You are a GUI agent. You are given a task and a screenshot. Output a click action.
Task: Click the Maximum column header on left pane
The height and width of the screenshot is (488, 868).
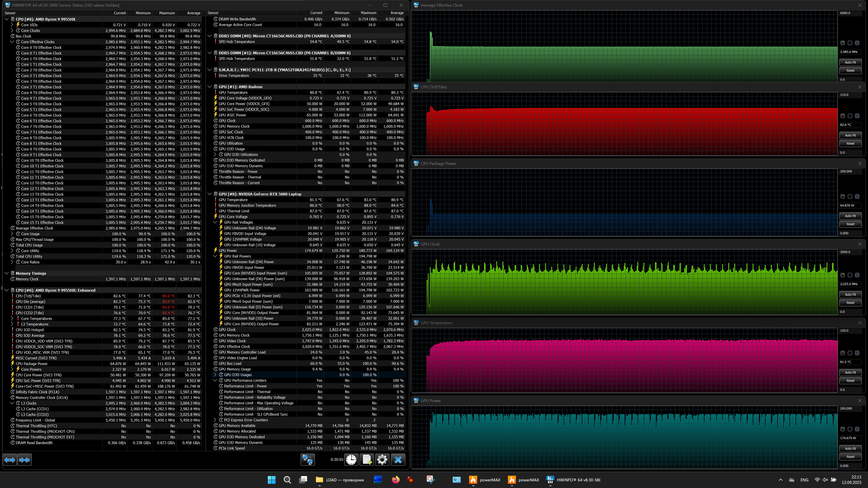coord(167,13)
